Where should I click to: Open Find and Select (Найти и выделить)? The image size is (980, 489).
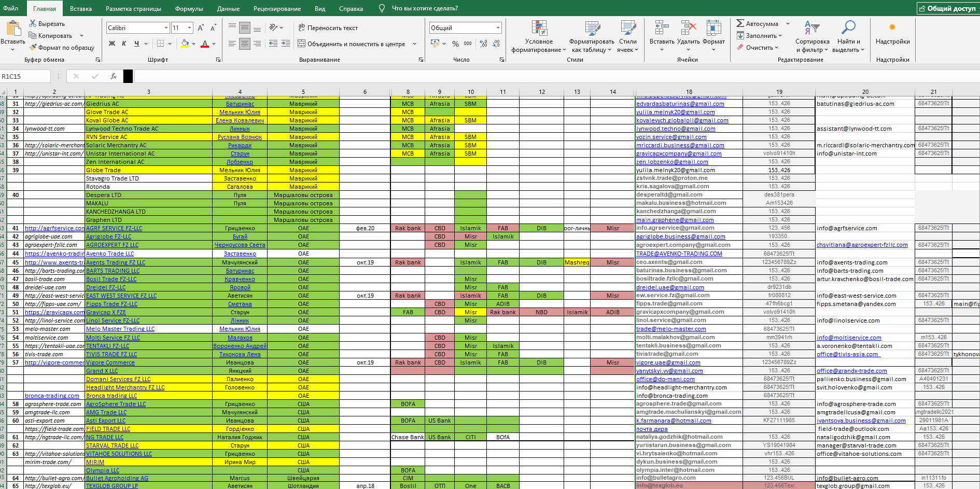point(848,36)
